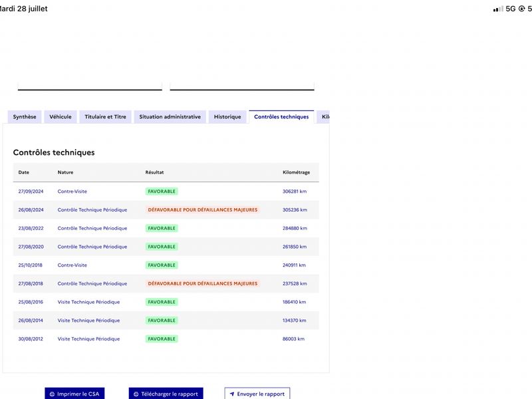Click the mileage 186410 km
Screen dimensions: 532x399
(294, 302)
